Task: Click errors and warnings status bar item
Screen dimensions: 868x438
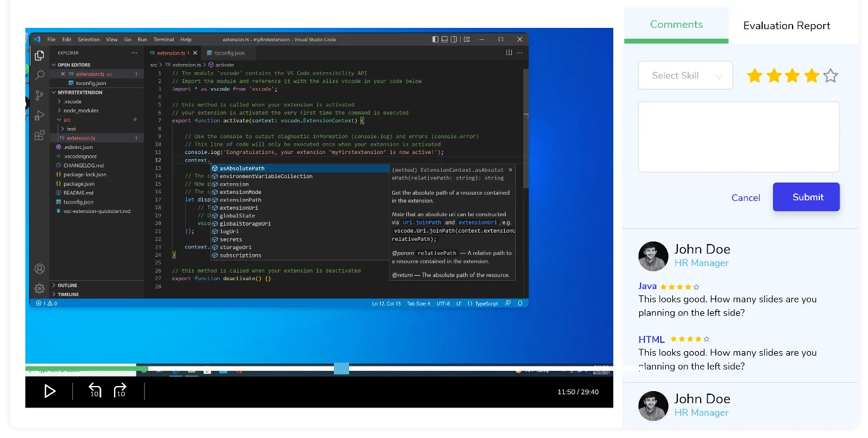Action: (x=47, y=304)
